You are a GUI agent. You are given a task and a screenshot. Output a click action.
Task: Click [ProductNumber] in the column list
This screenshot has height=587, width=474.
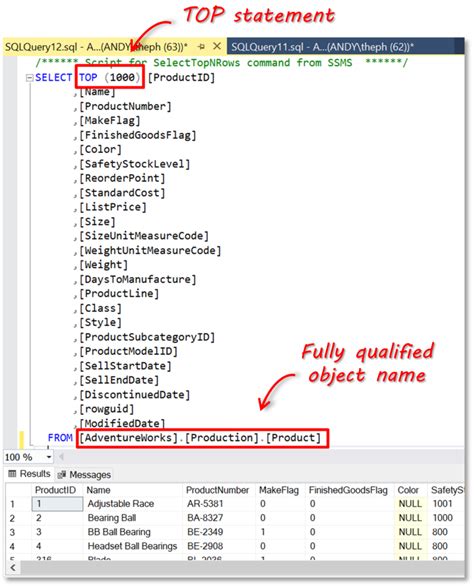(125, 107)
